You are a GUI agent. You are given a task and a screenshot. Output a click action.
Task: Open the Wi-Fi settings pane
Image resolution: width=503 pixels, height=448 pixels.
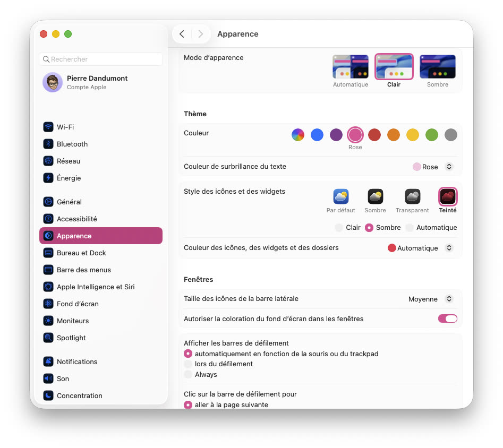point(101,127)
